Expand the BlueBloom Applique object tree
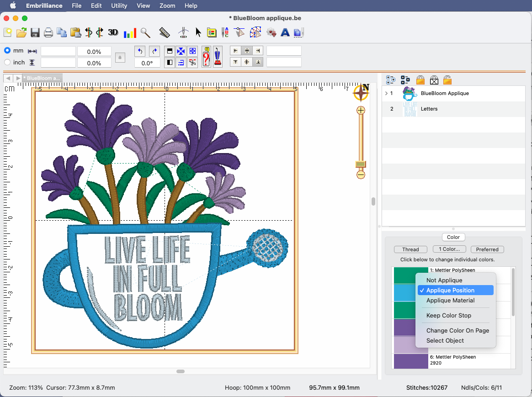 386,93
